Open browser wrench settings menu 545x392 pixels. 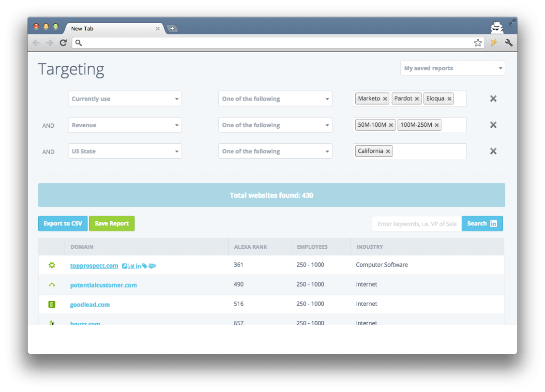pos(509,43)
